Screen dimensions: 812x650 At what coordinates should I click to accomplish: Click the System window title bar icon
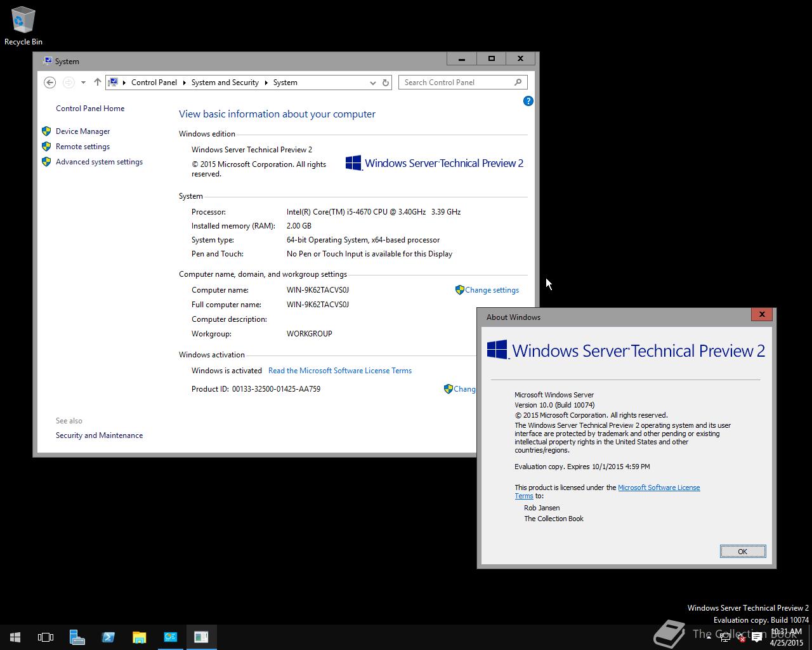[x=47, y=62]
